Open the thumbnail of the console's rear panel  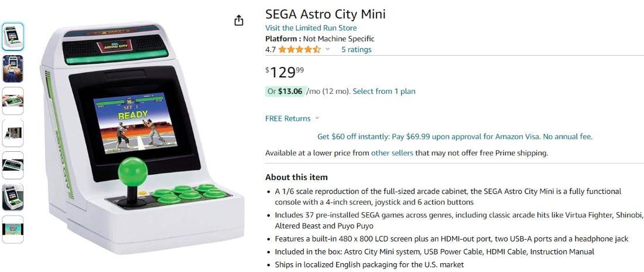point(13,165)
